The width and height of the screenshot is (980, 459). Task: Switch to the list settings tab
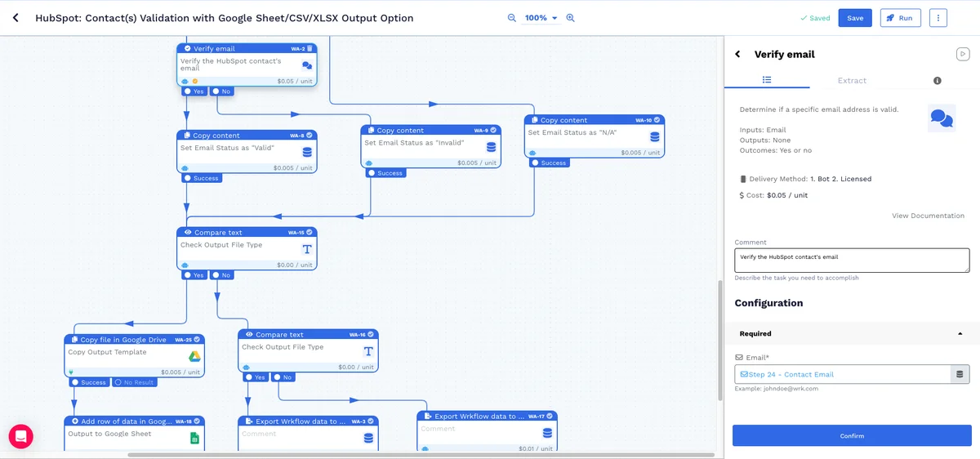pyautogui.click(x=767, y=80)
